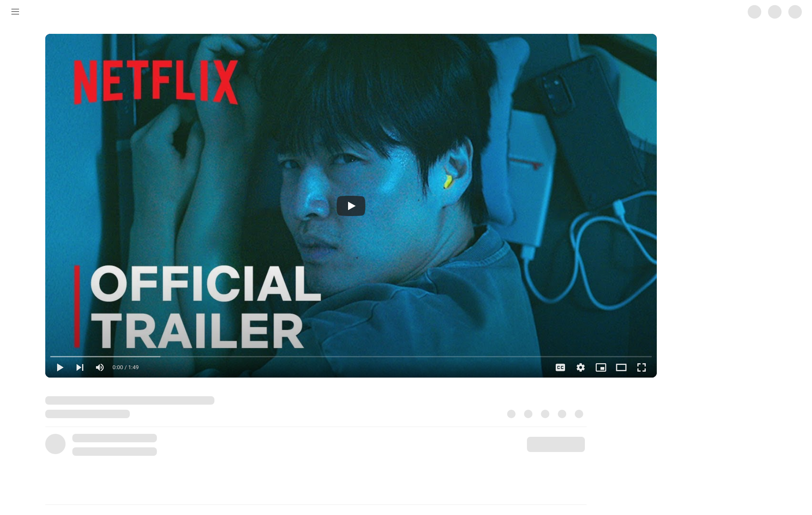Toggle closed captions
Screen dimensions: 812x515
click(x=560, y=367)
